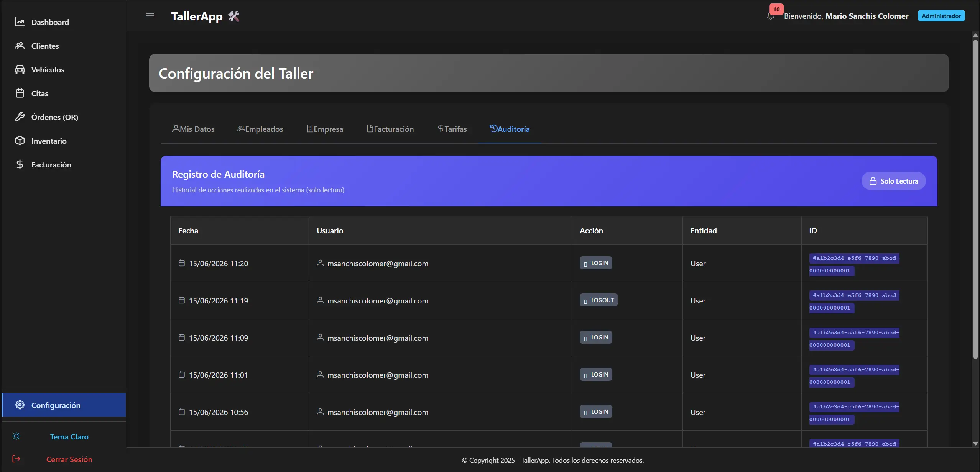Click Cerrar Sesión link

(69, 459)
